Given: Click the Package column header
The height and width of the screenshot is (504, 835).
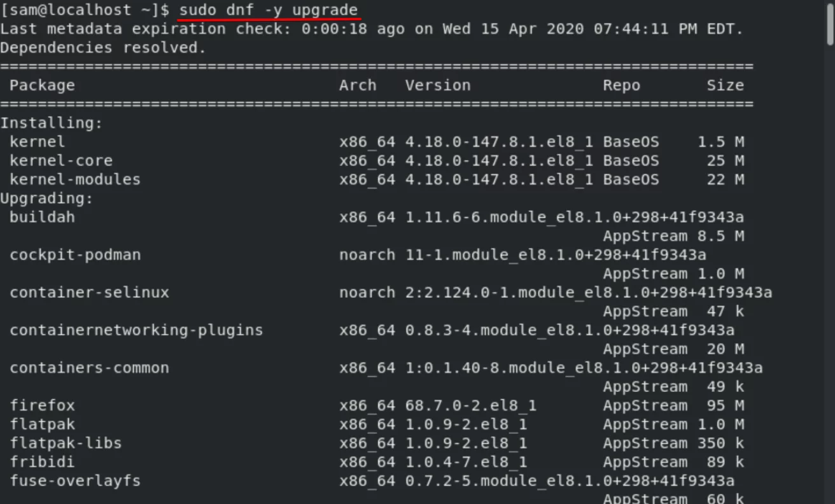Looking at the screenshot, I should pos(42,85).
